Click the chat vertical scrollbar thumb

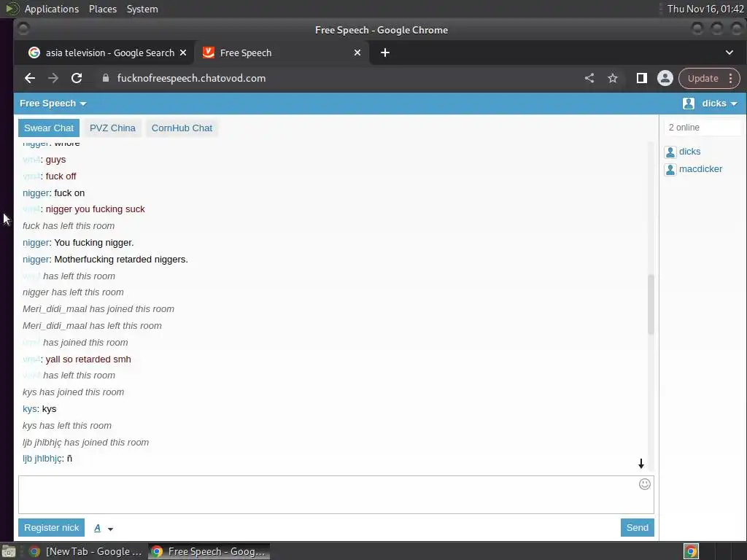point(650,305)
